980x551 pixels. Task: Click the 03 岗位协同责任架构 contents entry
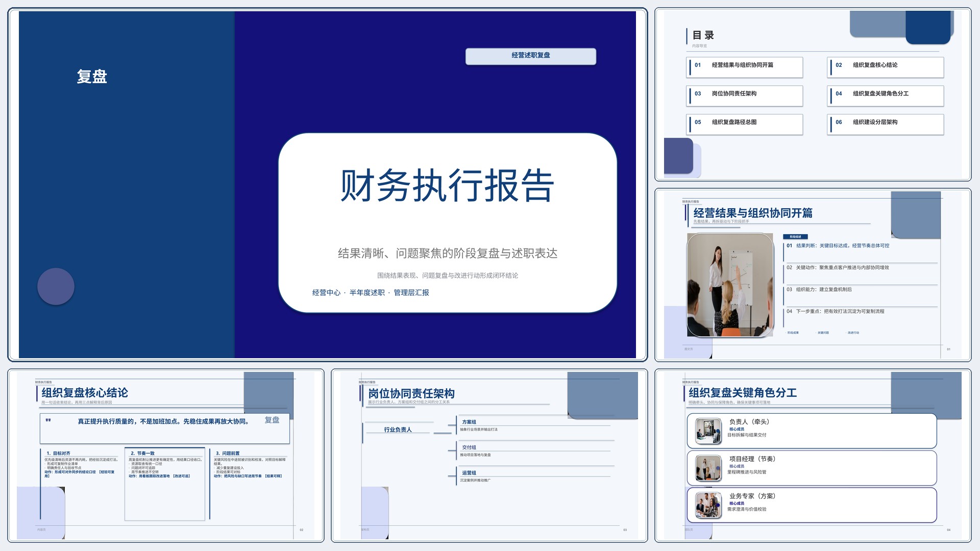pyautogui.click(x=745, y=95)
